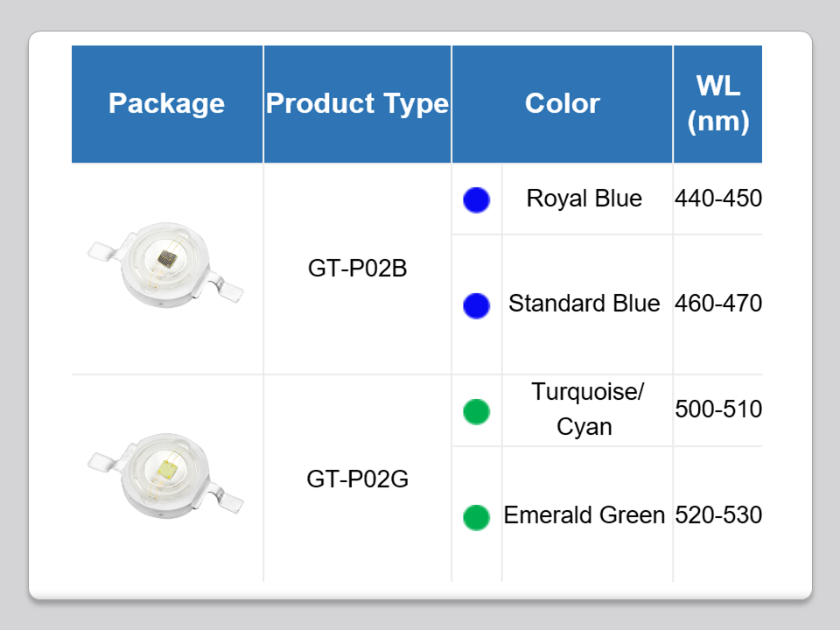
Task: Click the Standard Blue color name
Action: [584, 304]
